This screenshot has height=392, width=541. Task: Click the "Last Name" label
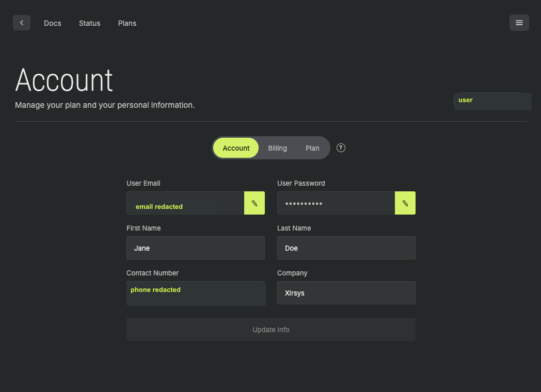294,228
